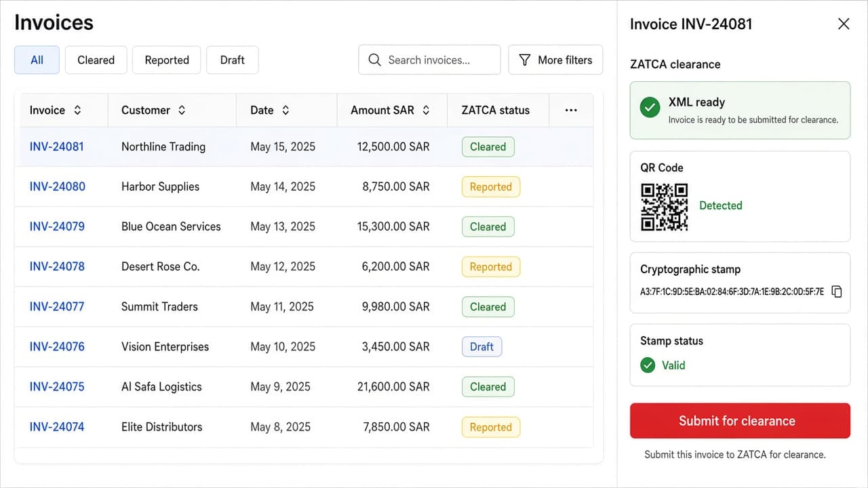Open invoice INV-24080 link

coord(57,186)
